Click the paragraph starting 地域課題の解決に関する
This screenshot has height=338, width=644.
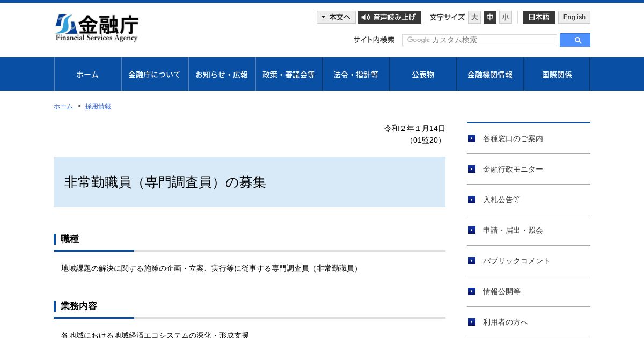pyautogui.click(x=211, y=268)
